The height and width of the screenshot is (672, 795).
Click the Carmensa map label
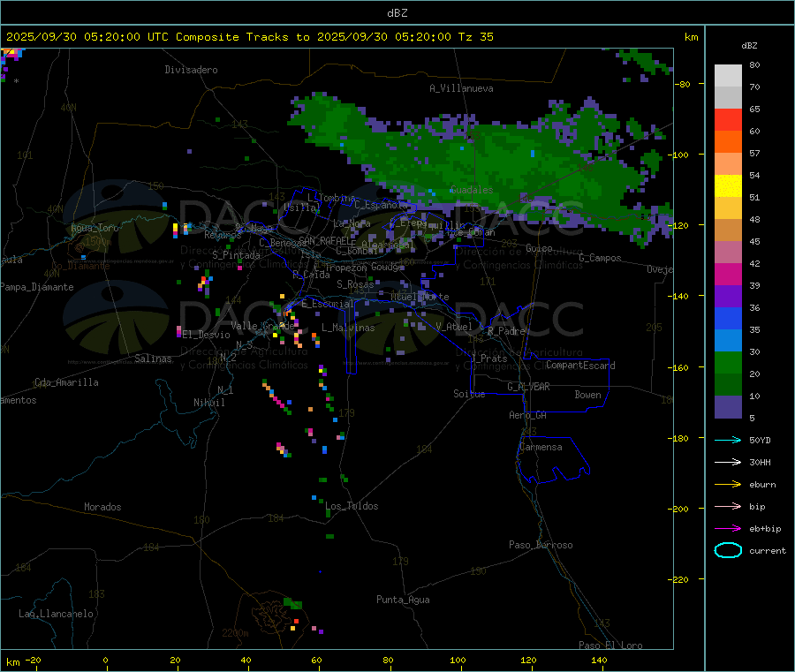[x=541, y=447]
